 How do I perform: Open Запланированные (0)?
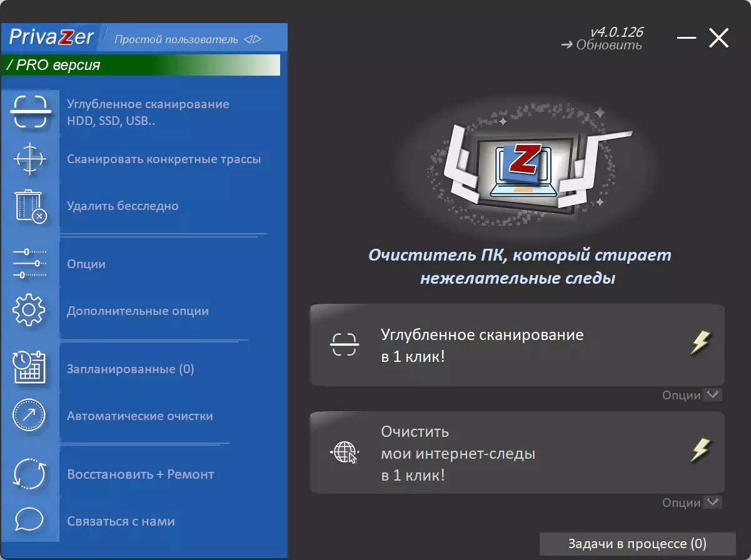pos(131,369)
